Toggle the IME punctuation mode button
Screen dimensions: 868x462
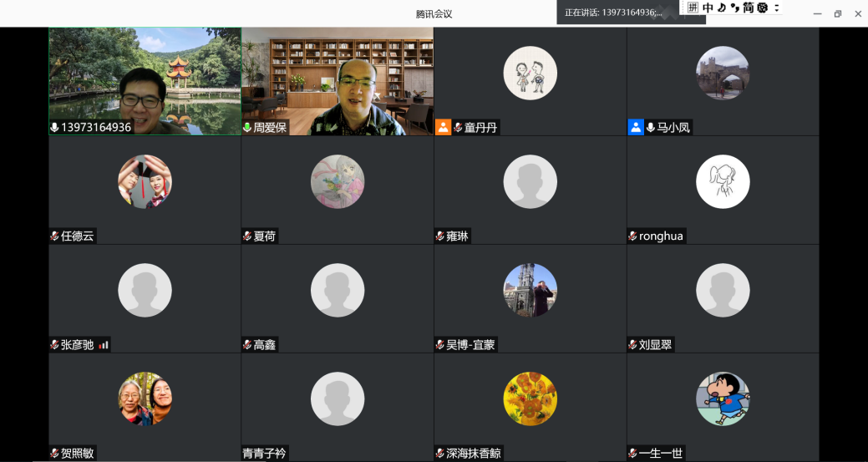coord(734,8)
